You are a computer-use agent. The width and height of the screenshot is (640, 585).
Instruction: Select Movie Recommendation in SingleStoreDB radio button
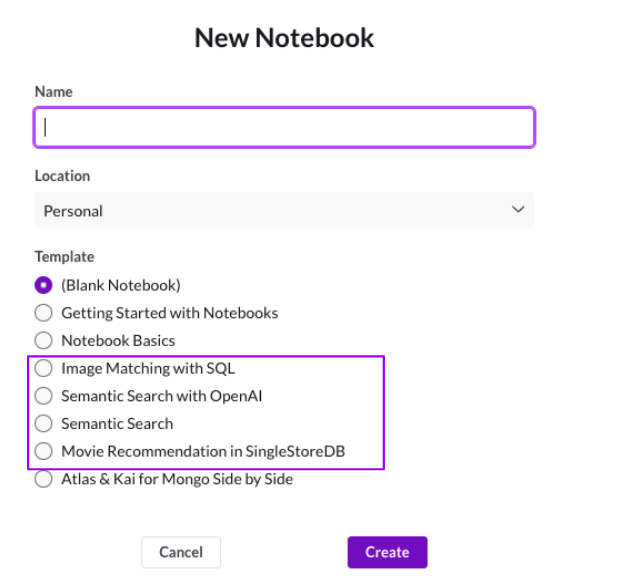pos(44,451)
